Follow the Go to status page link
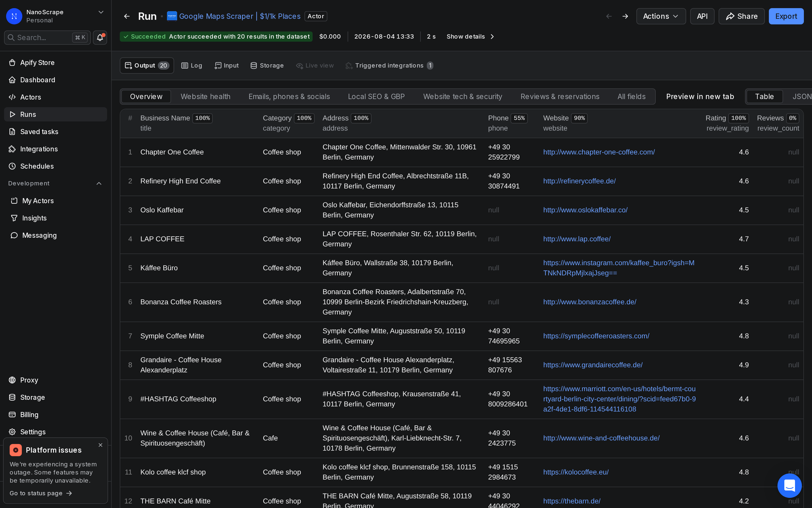 [x=41, y=493]
